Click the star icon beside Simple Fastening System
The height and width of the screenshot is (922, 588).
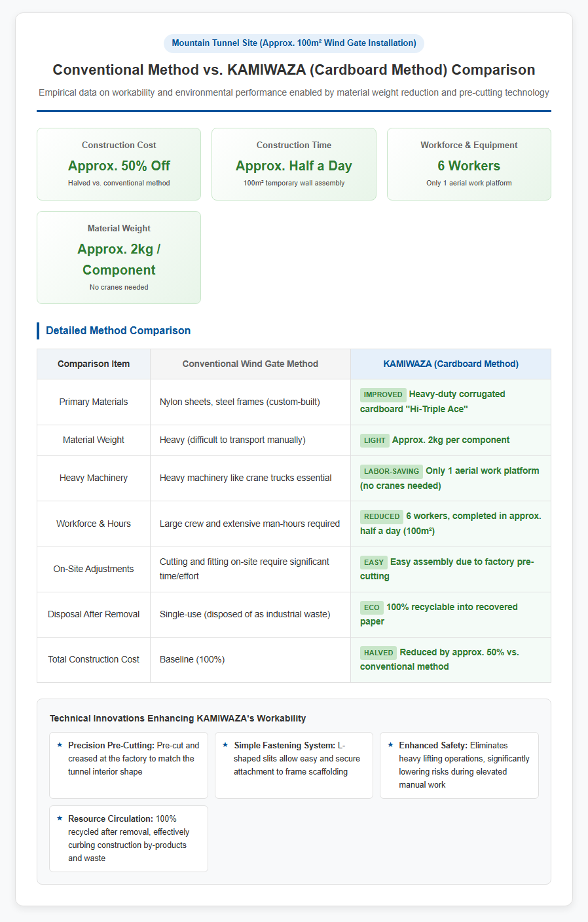(x=226, y=745)
